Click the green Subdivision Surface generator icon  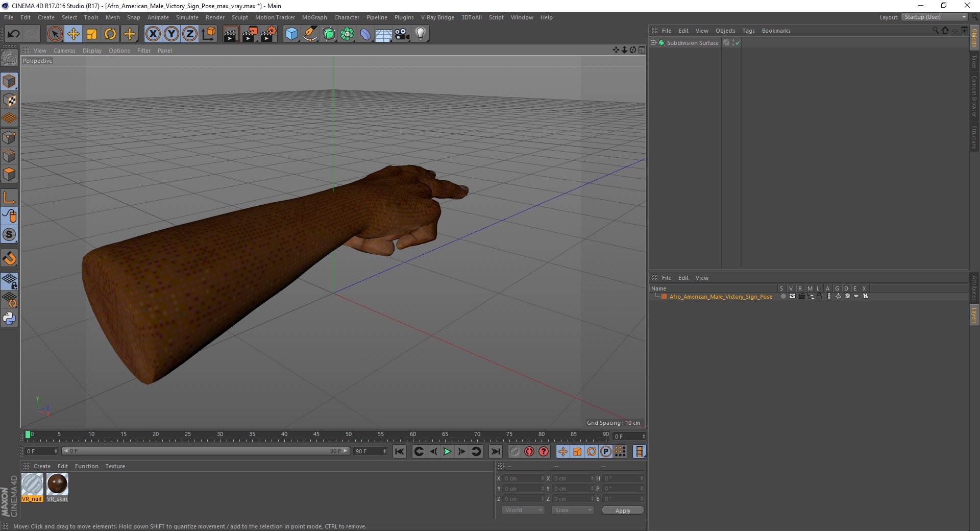[x=329, y=34]
